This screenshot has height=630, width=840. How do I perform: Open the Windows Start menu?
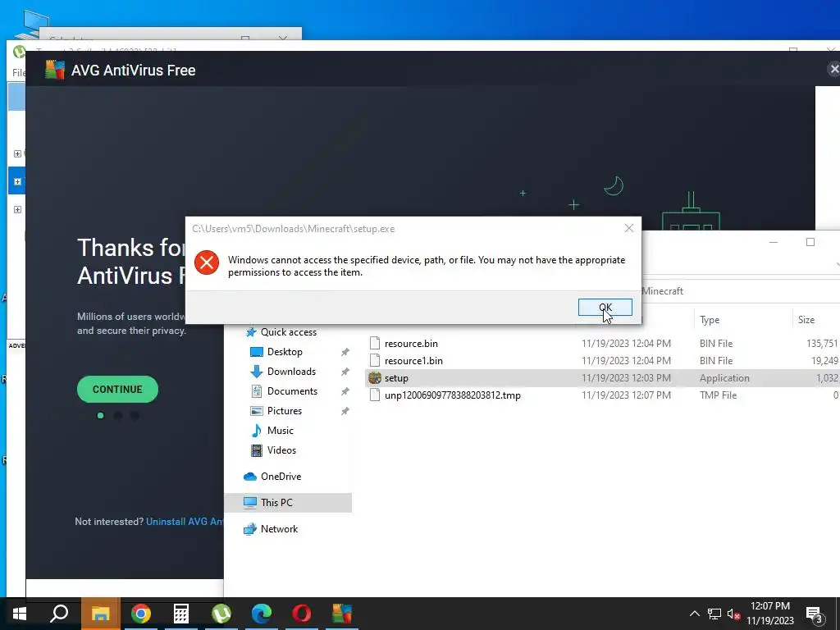(x=20, y=614)
